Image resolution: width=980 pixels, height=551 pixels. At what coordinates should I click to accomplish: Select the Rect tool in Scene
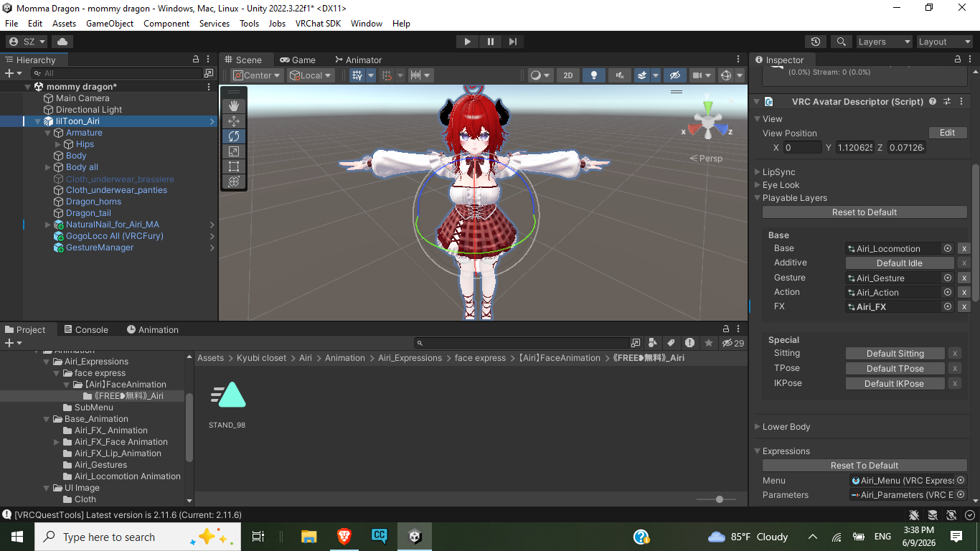[234, 166]
